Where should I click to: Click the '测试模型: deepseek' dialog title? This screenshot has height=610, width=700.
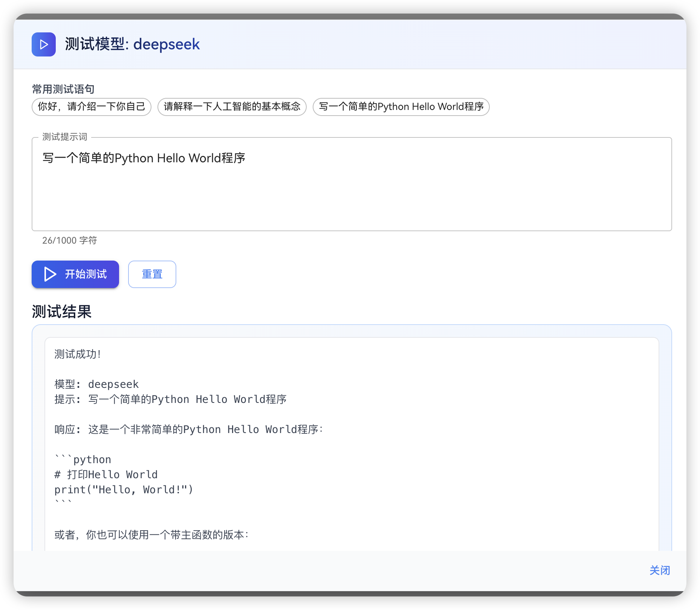pos(132,44)
